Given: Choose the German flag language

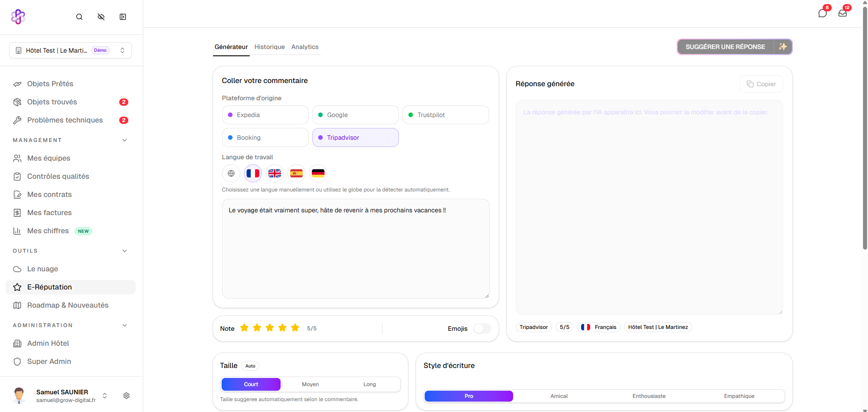Looking at the screenshot, I should point(318,173).
